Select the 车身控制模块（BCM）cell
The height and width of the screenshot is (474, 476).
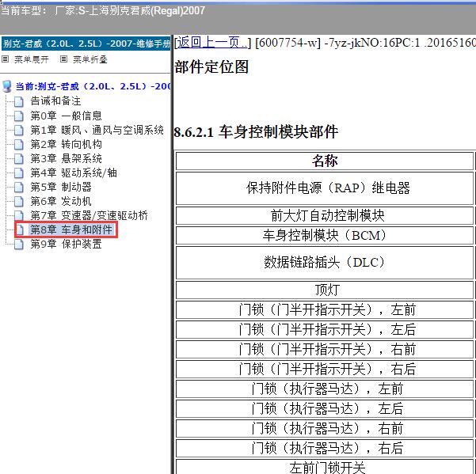[x=325, y=235]
